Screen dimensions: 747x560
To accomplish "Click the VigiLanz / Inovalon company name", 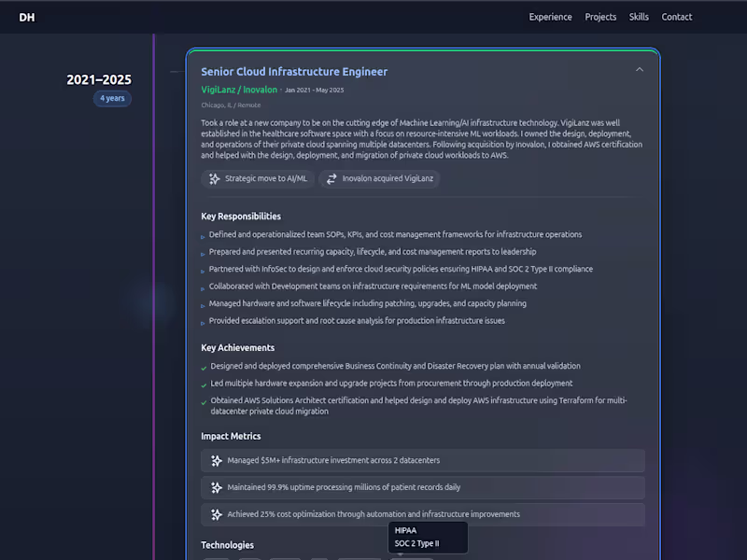I will 239,90.
